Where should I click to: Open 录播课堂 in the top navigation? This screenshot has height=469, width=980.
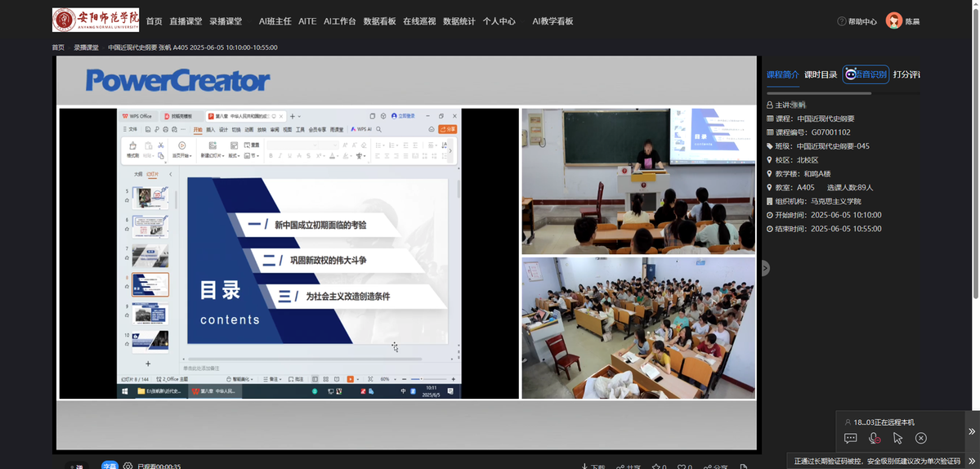(226, 21)
